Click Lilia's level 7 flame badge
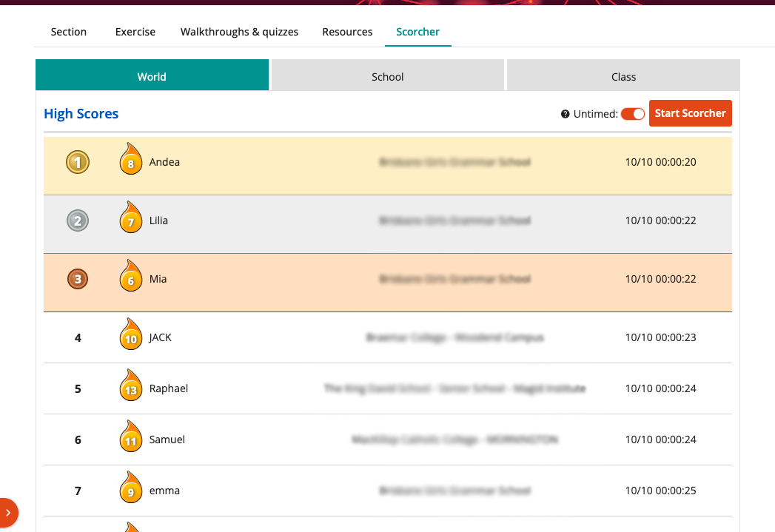Viewport: 775px width, 532px height. pyautogui.click(x=130, y=218)
